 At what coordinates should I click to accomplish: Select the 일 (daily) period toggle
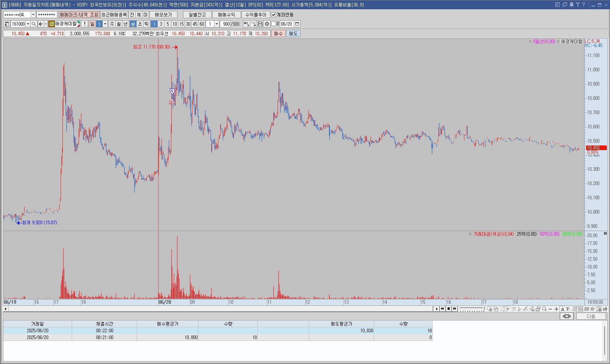tap(92, 24)
